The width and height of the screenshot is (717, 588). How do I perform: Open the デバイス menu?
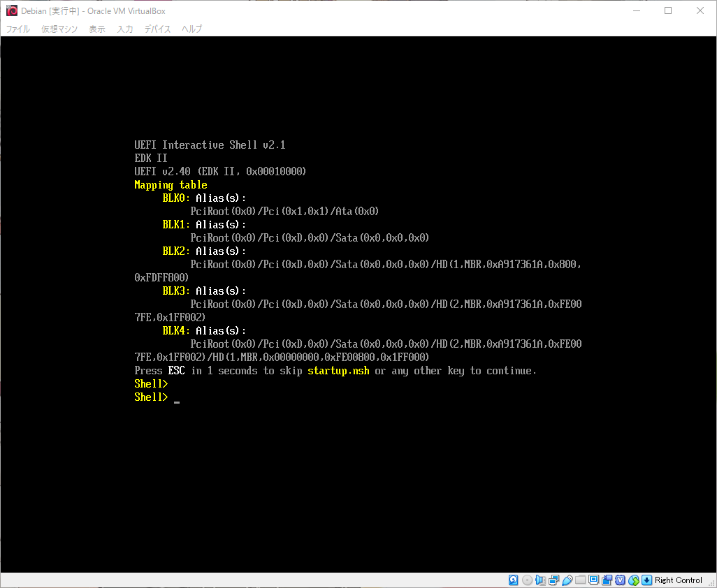tap(157, 29)
